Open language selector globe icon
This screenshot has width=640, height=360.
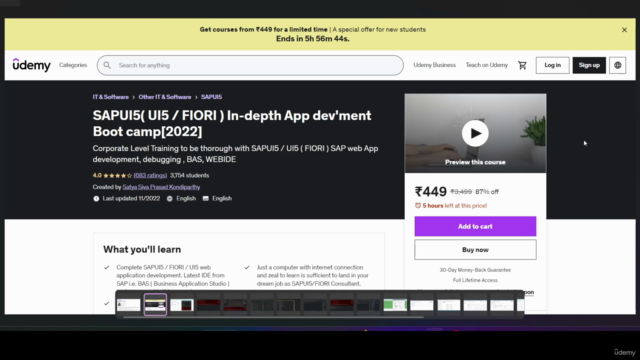(618, 65)
